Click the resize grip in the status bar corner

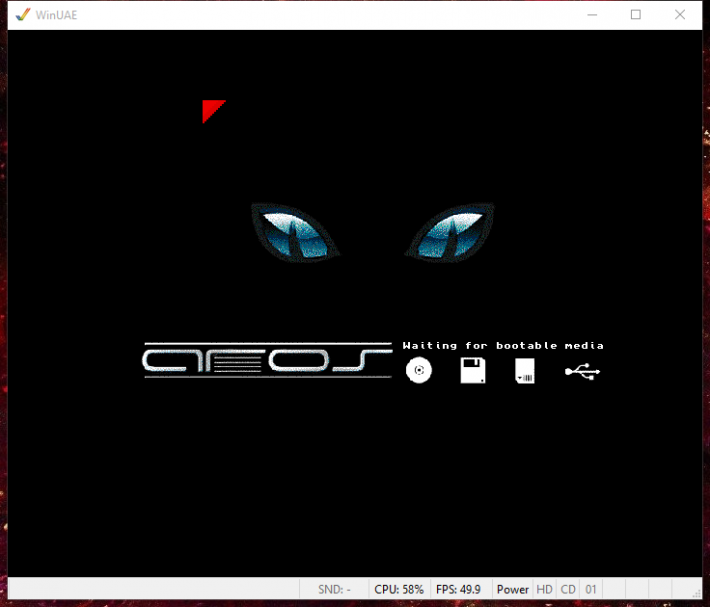coord(697,594)
